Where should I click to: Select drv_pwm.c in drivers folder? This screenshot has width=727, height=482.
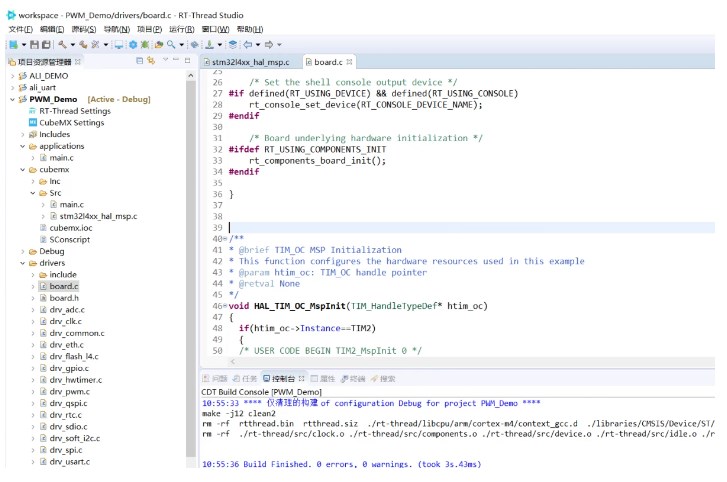[67, 391]
